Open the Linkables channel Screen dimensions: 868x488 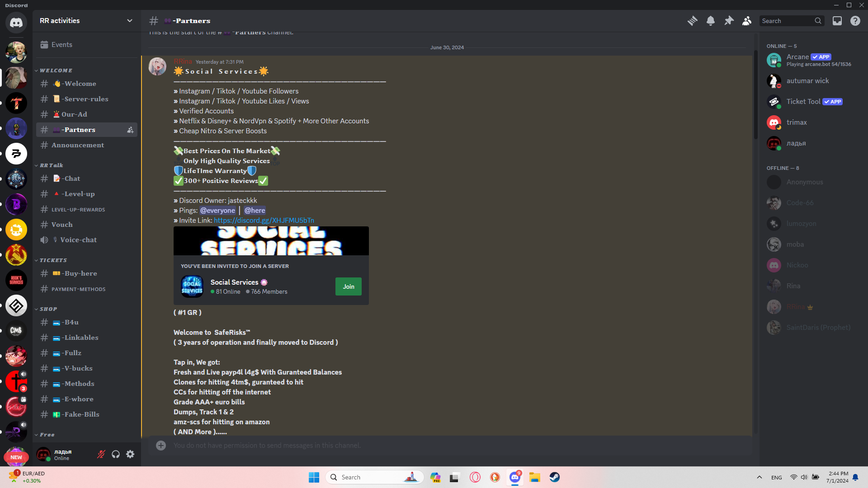pos(86,338)
